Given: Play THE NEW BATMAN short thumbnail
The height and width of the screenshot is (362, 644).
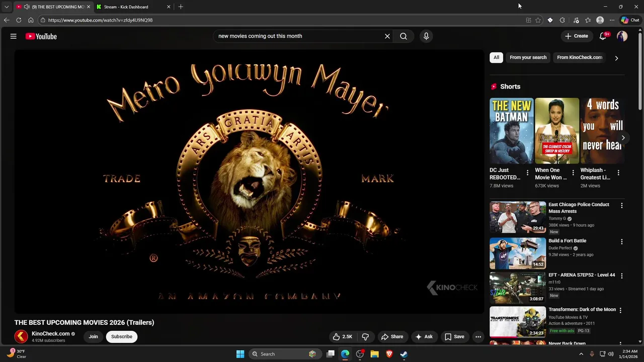Looking at the screenshot, I should click(512, 131).
